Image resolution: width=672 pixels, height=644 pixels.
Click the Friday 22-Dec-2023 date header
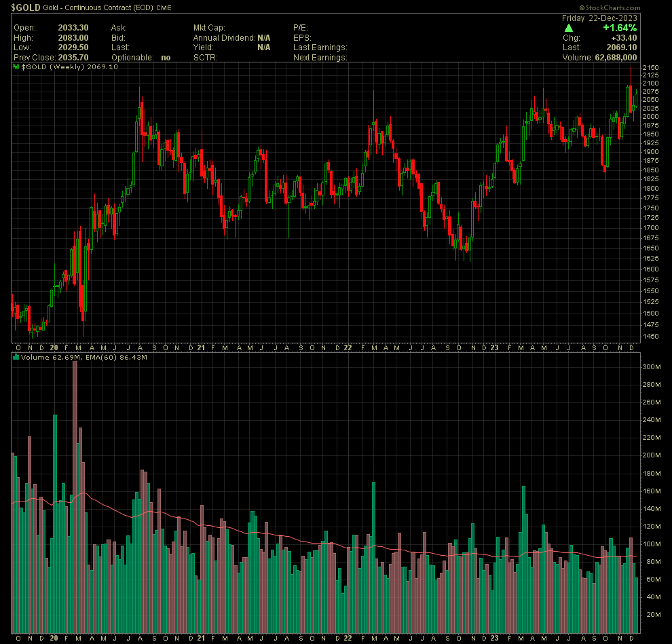(x=599, y=17)
